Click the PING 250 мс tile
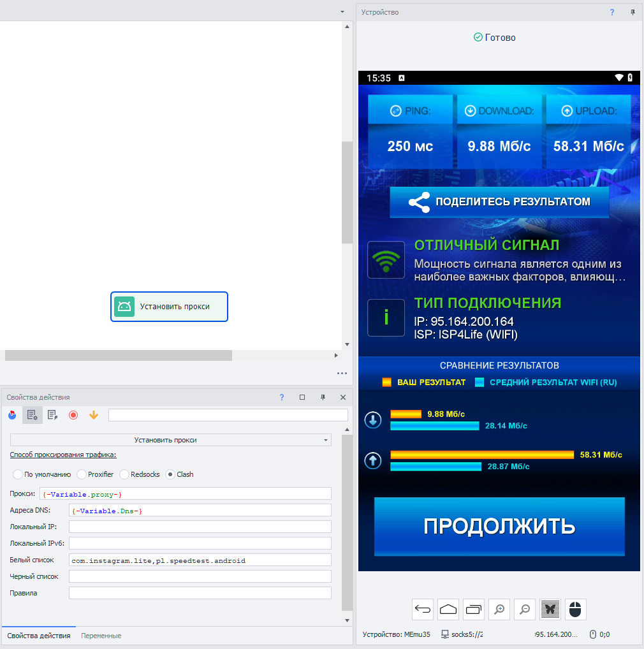Screen dimensions: 644x649 (x=410, y=131)
